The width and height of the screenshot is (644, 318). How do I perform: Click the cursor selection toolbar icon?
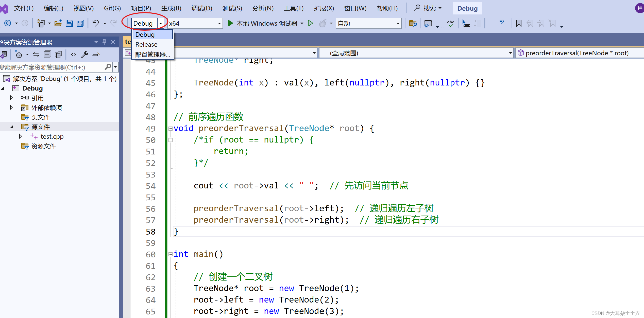coord(466,24)
